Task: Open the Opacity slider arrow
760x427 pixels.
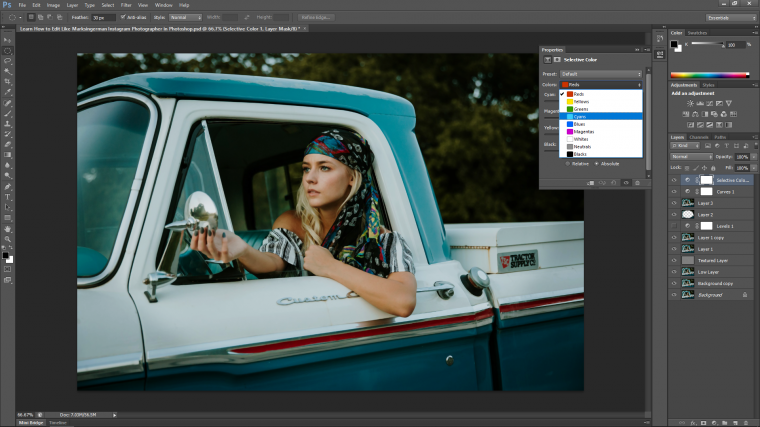Action: click(754, 157)
